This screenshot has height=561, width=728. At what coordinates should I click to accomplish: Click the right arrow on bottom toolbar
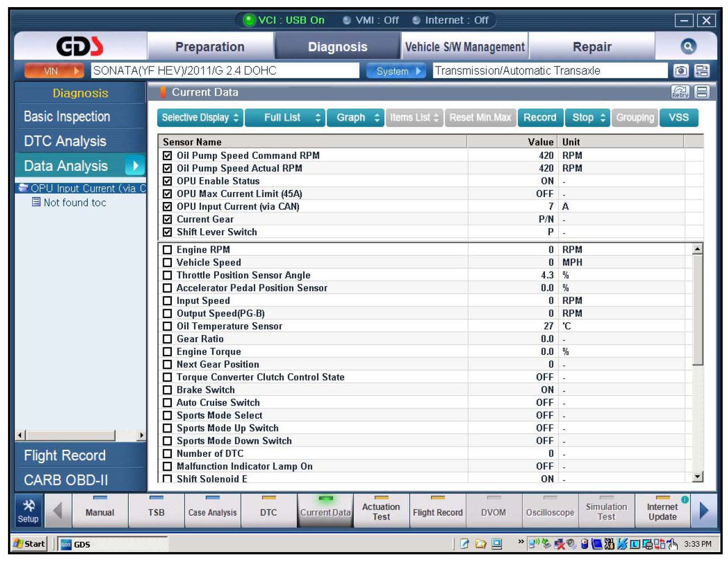(704, 511)
